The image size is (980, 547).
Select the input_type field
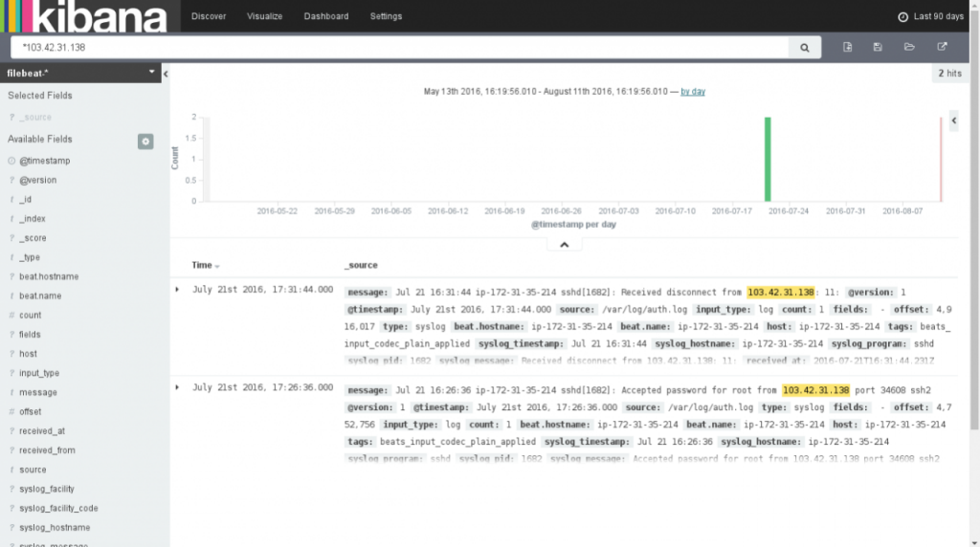pos(38,373)
